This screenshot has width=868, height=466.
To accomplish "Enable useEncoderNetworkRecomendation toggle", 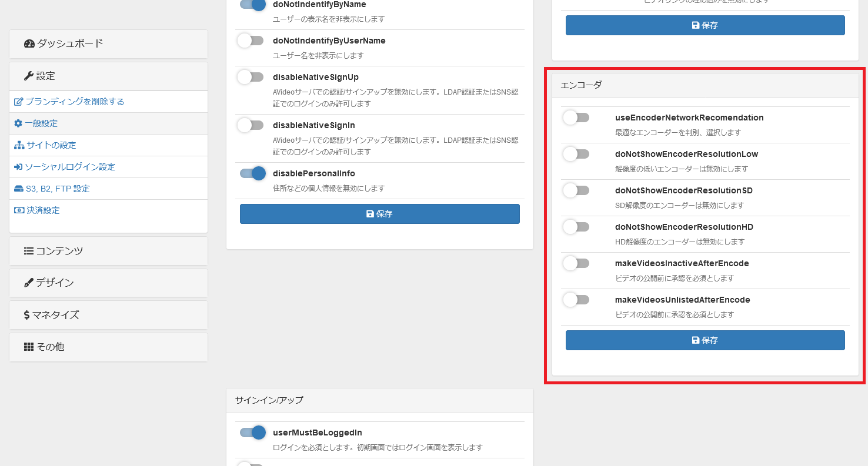I will tap(576, 118).
